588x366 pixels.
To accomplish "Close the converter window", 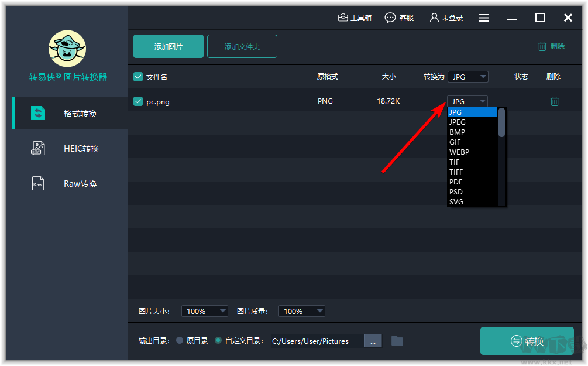I will 568,18.
